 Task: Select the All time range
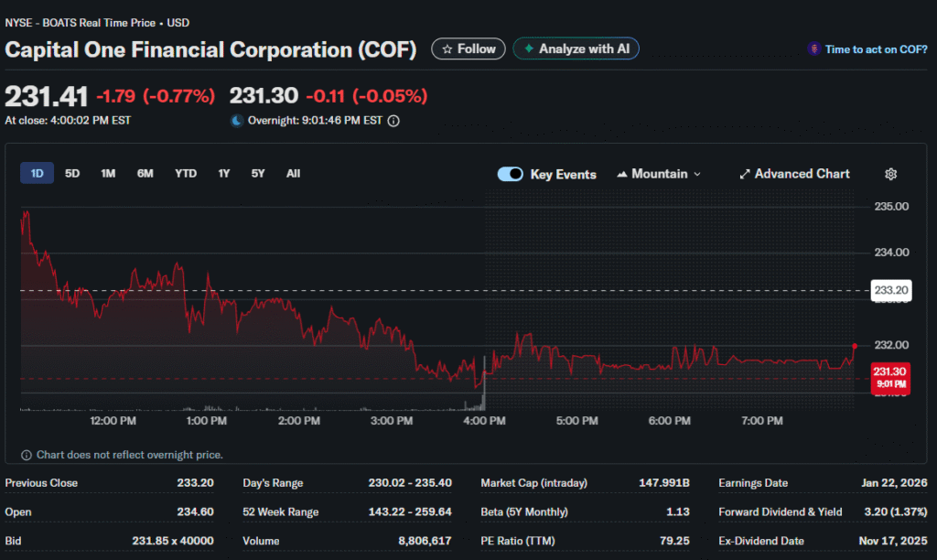coord(293,173)
